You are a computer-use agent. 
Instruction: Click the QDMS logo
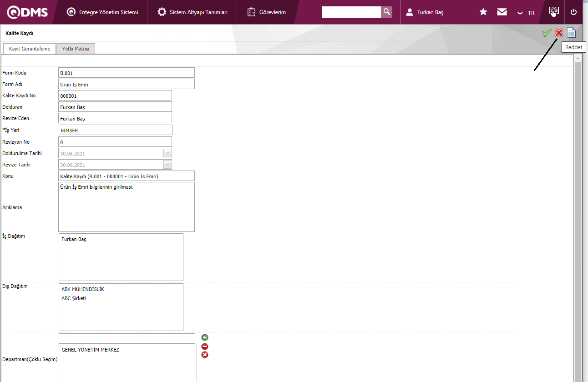tap(27, 12)
